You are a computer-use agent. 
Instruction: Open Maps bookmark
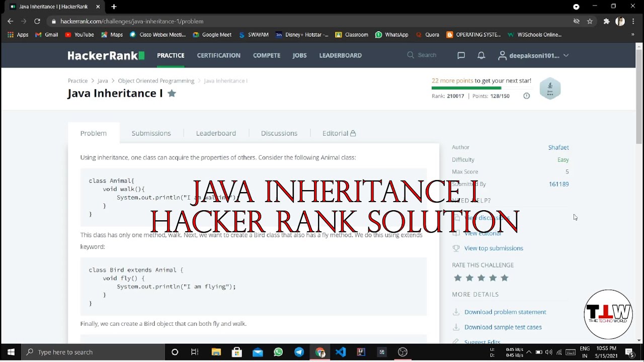(112, 35)
